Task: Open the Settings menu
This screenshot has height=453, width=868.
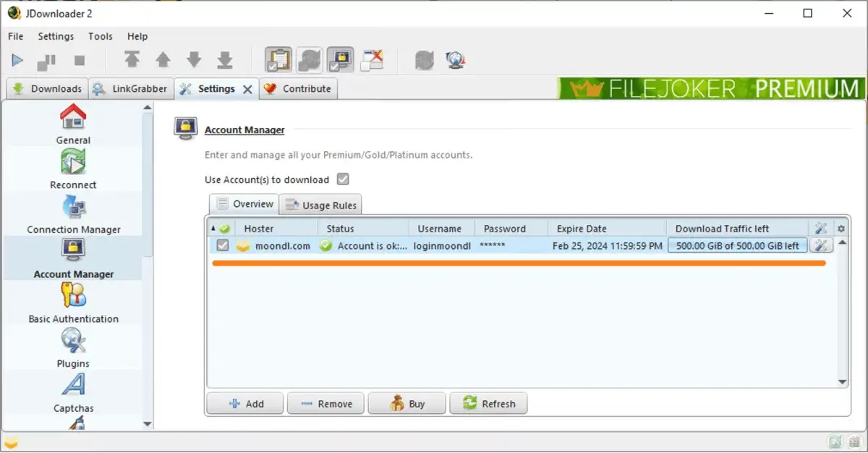Action: click(x=56, y=36)
